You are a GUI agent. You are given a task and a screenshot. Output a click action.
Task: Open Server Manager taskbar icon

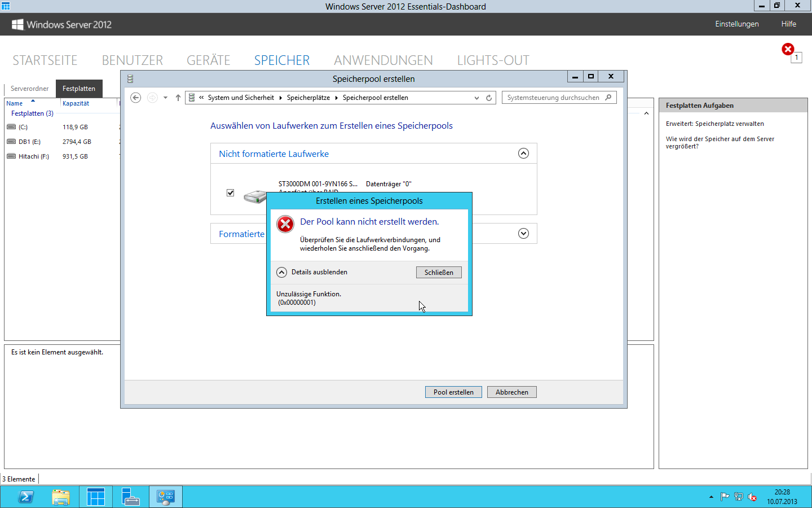tap(130, 497)
